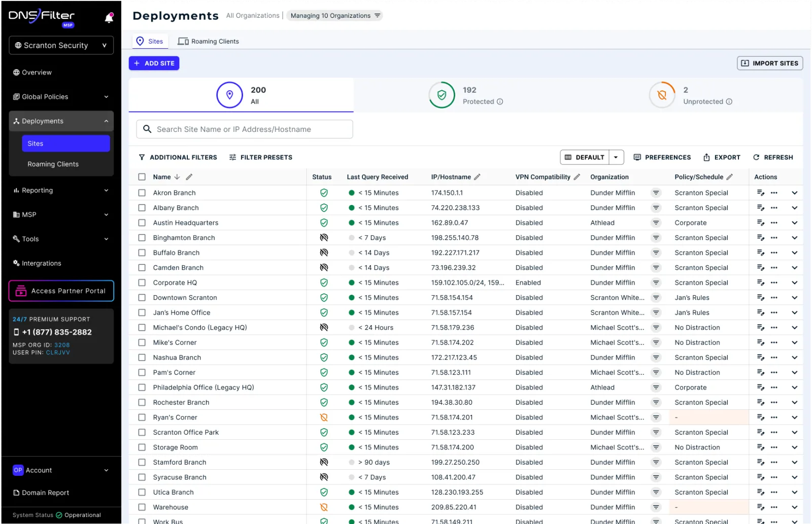The width and height of the screenshot is (812, 524).
Task: Switch to the Sites tab
Action: 150,41
